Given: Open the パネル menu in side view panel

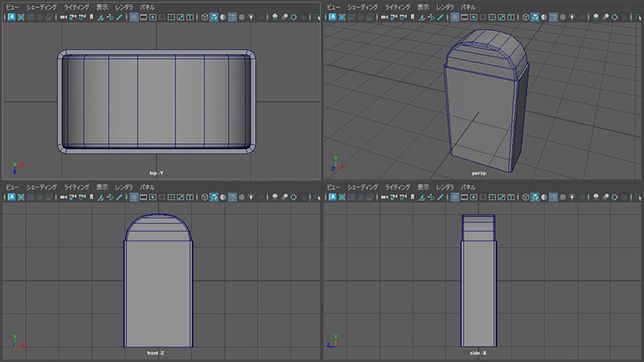Looking at the screenshot, I should coord(469,187).
